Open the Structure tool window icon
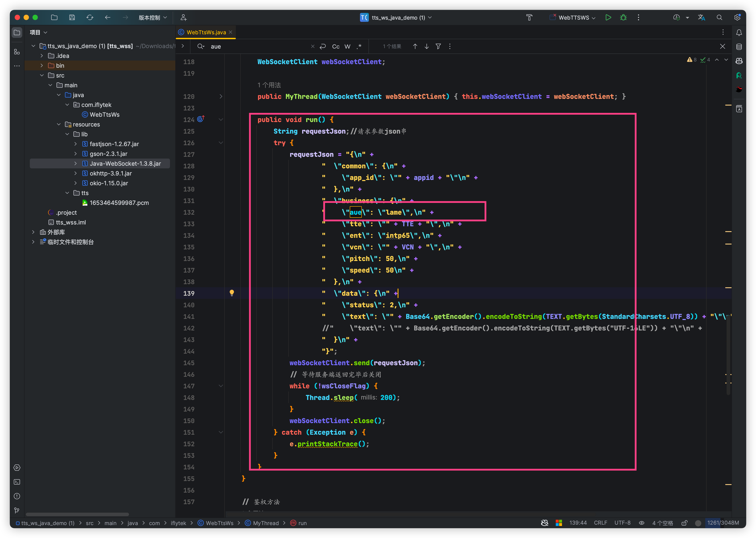This screenshot has width=756, height=538. [17, 52]
